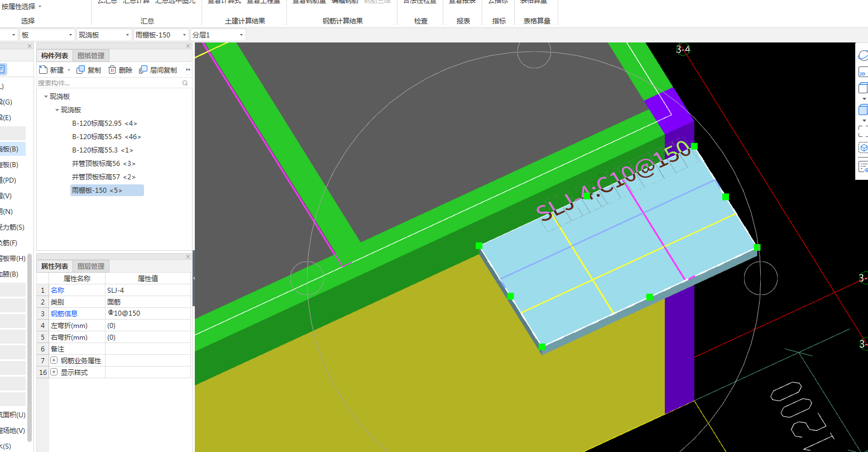Switch to the 构件列表 tab
868x452 pixels.
click(x=55, y=56)
